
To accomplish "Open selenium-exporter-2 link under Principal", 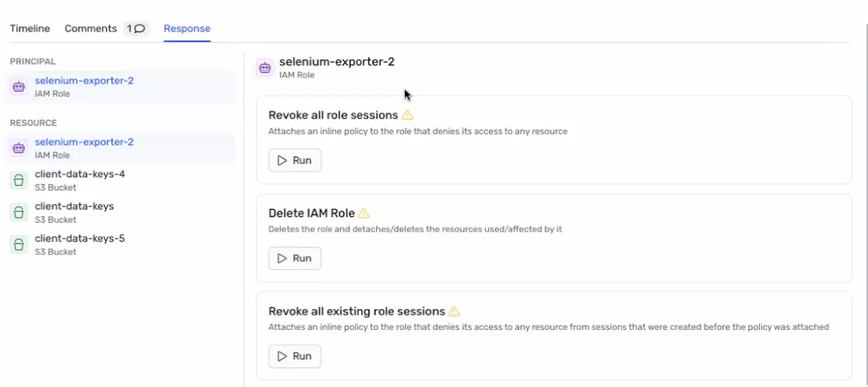I will (84, 80).
